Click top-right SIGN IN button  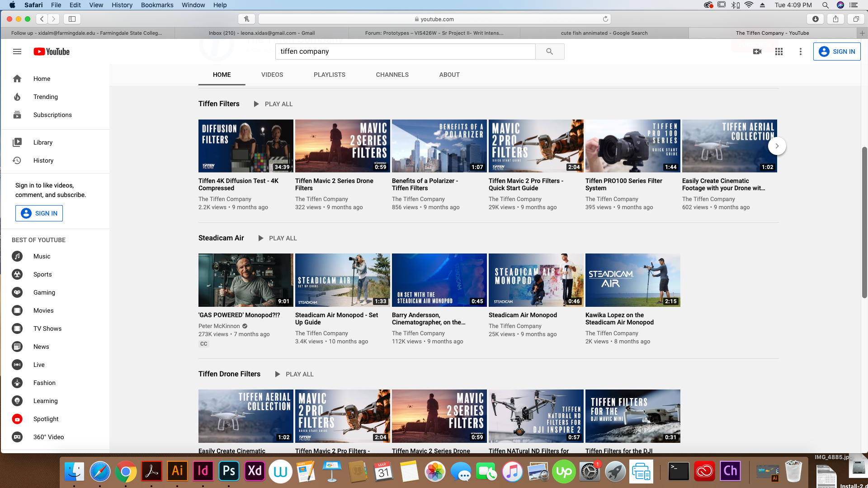[x=837, y=52]
